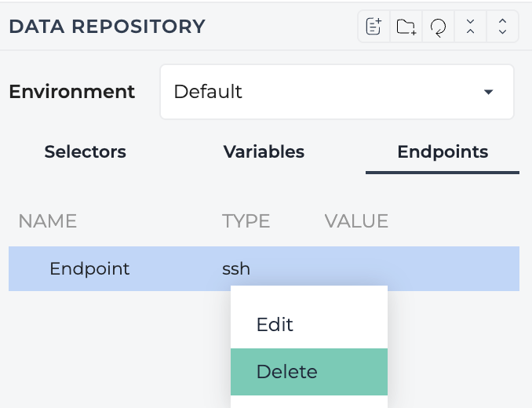Collapse all repository items
Screen dimensions: 532x408
pyautogui.click(x=470, y=27)
